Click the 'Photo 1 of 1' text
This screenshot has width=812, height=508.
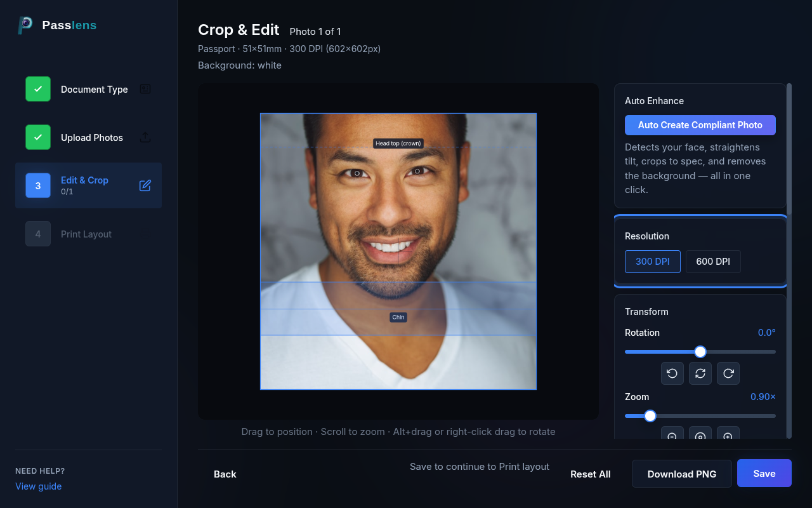[315, 32]
